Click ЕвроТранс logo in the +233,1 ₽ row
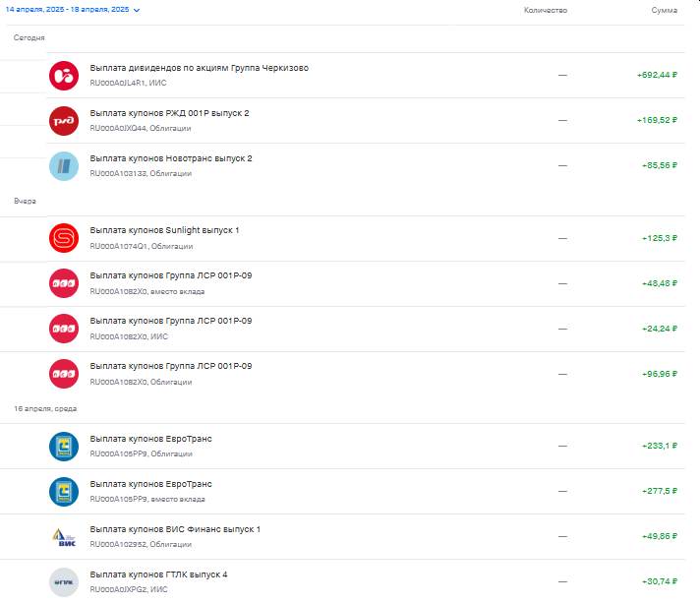Screen dimensions: 700x604 coord(64,447)
